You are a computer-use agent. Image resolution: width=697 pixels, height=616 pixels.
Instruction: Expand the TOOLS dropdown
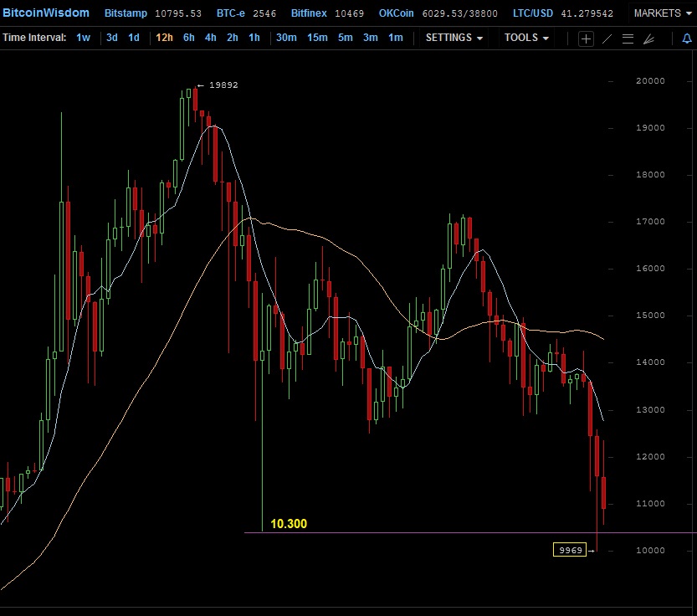pyautogui.click(x=525, y=38)
